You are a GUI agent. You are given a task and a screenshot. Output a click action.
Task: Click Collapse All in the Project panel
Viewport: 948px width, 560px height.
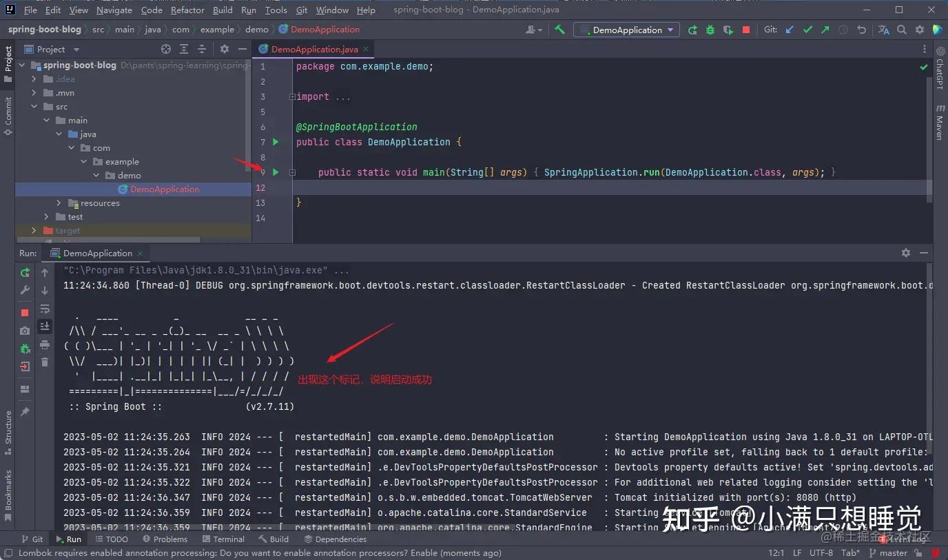[203, 49]
